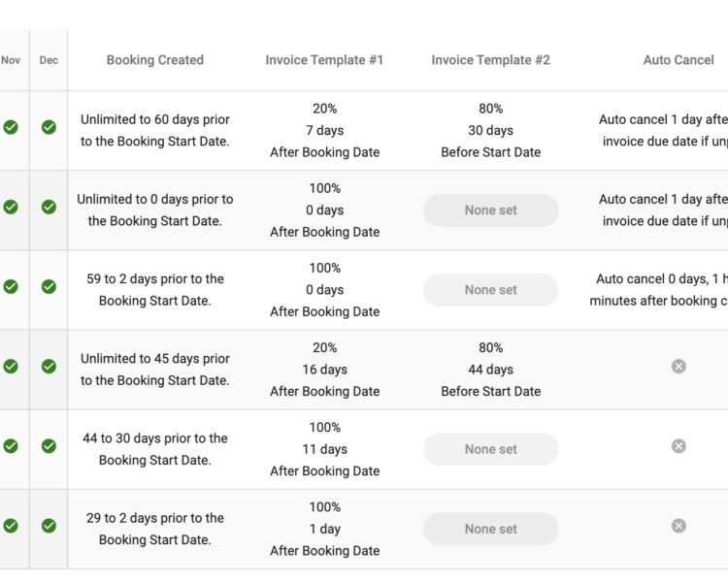Click the Invoice Template #2 column header
This screenshot has height=582, width=728.
[x=491, y=60]
